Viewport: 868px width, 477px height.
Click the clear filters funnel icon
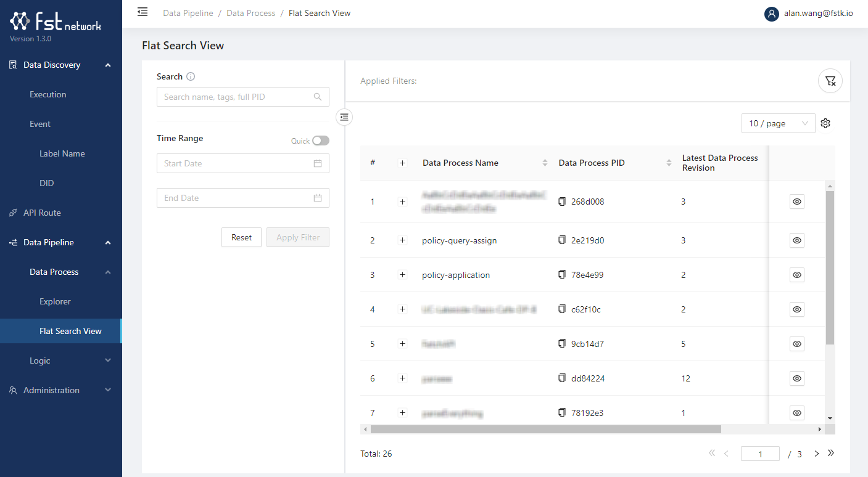830,81
